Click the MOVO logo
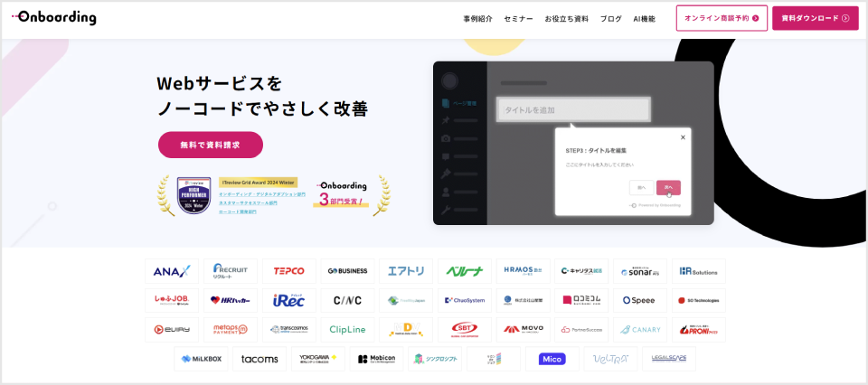 pyautogui.click(x=524, y=330)
